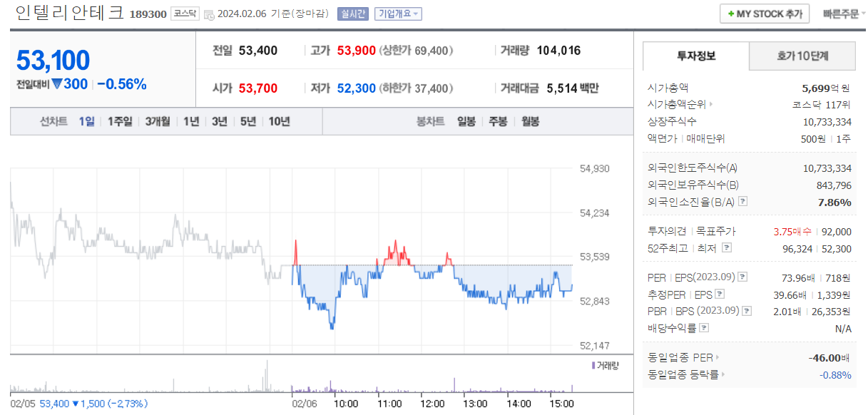Switch to the 투자정보 tab
Image resolution: width=868 pixels, height=415 pixels.
[696, 56]
